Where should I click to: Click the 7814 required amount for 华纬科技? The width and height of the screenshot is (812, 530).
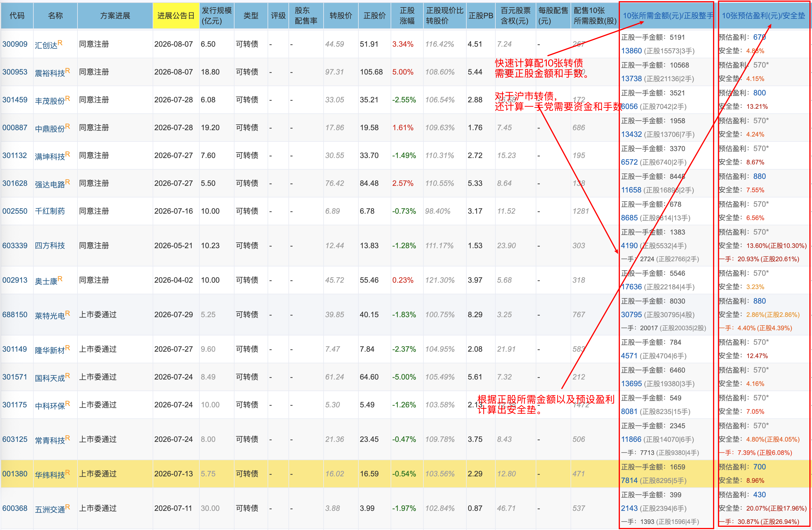[x=629, y=481]
